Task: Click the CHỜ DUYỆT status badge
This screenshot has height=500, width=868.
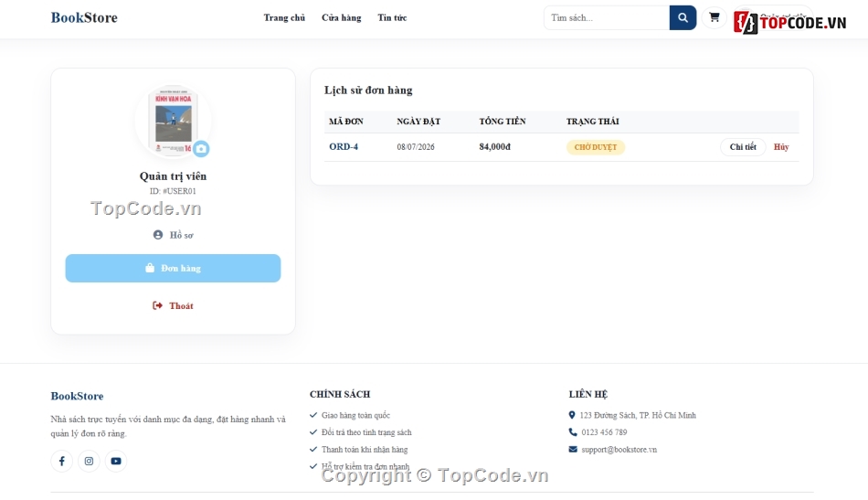Action: (595, 147)
